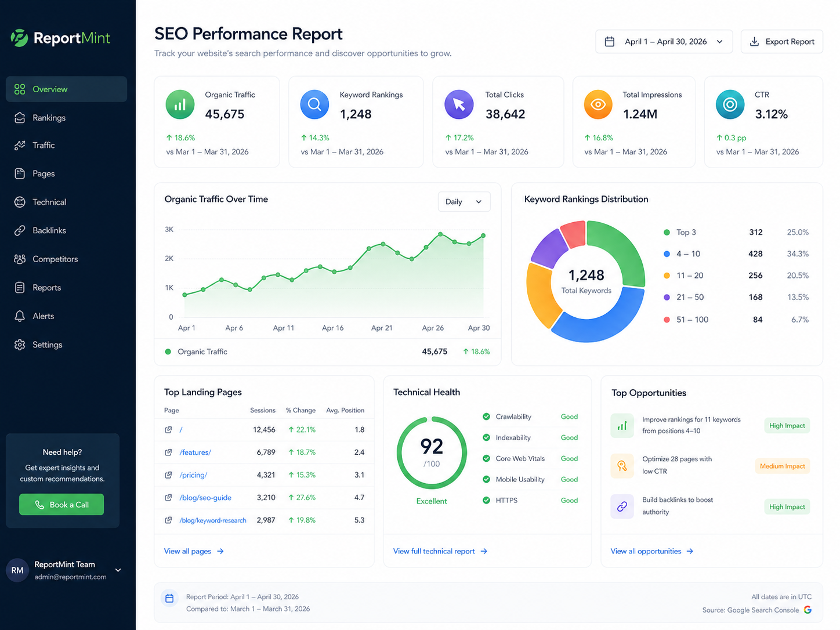Click the RM avatar circle

click(x=17, y=570)
